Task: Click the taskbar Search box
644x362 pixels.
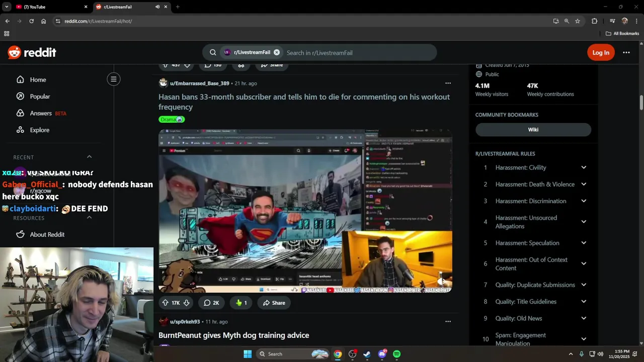Action: point(293,354)
